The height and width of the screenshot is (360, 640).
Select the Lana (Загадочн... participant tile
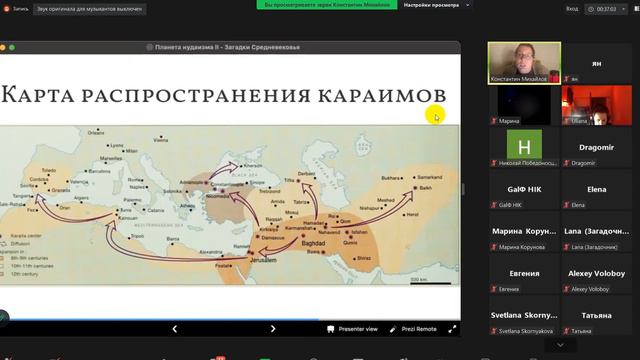[x=596, y=231]
